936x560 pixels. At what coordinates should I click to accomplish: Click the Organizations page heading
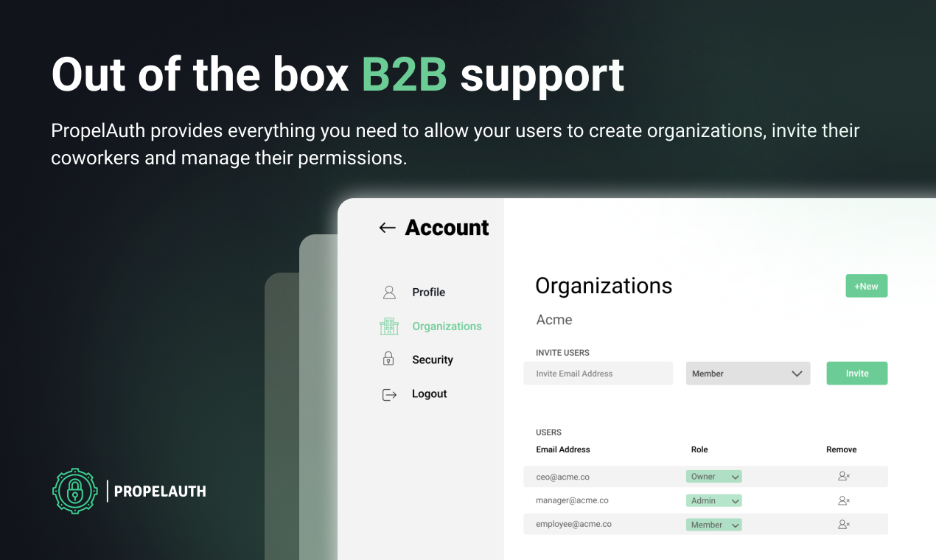pyautogui.click(x=604, y=286)
